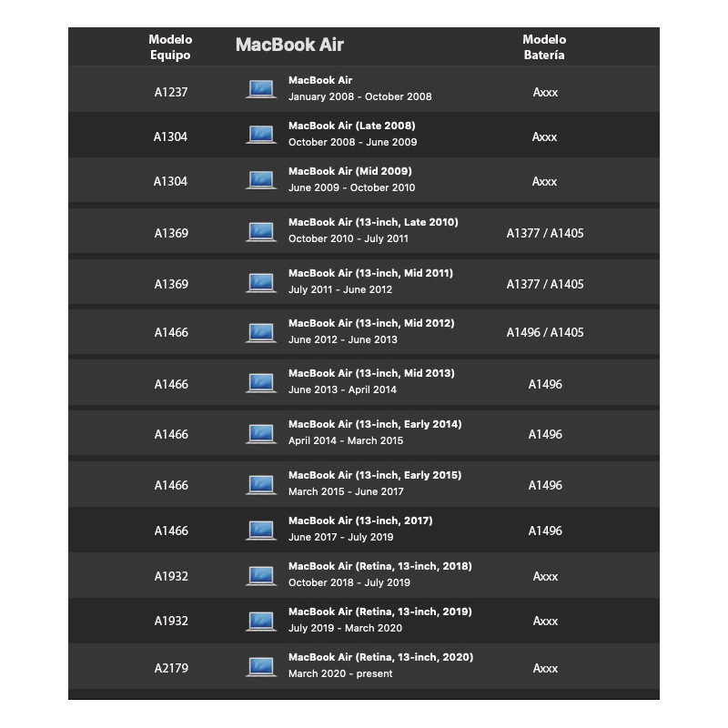Click the 'MacBook Air (Late 2008)' title
Viewport: 728px width, 728px height.
[x=352, y=126]
